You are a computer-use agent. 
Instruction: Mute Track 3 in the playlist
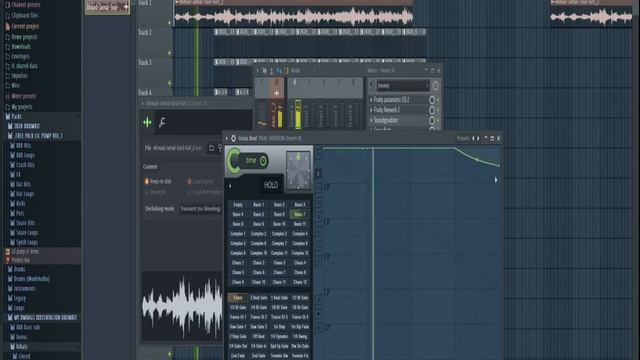[x=170, y=83]
